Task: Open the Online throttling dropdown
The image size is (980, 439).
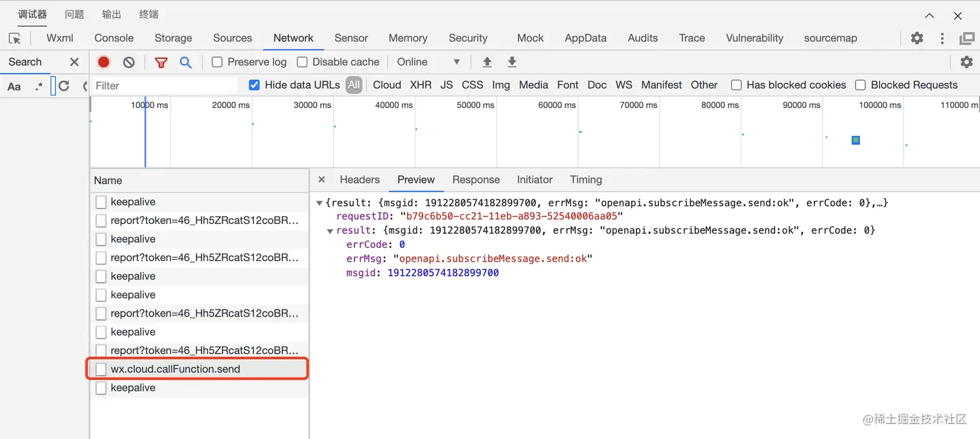Action: pyautogui.click(x=428, y=62)
